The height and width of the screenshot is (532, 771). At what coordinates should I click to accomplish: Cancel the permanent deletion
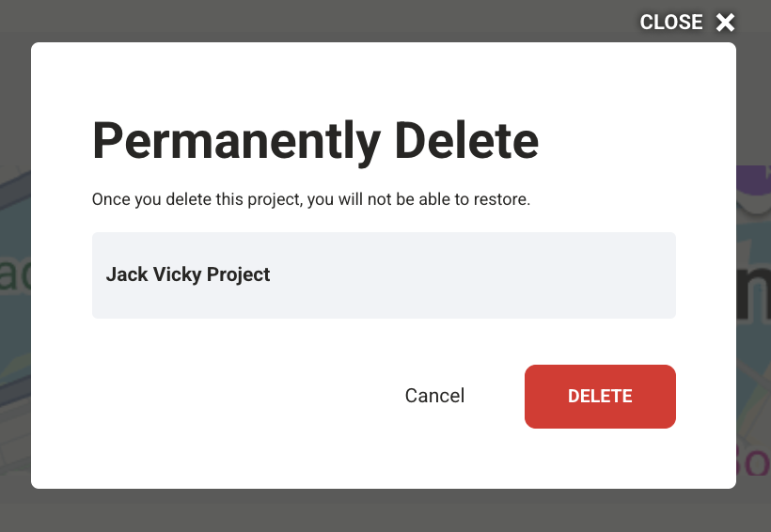click(x=434, y=396)
